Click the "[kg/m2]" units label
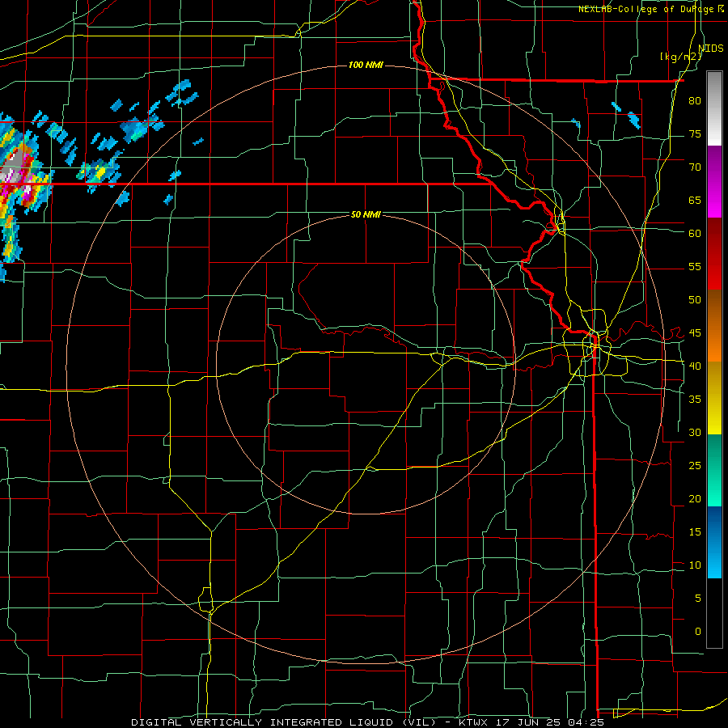This screenshot has height=728, width=728. 680,57
